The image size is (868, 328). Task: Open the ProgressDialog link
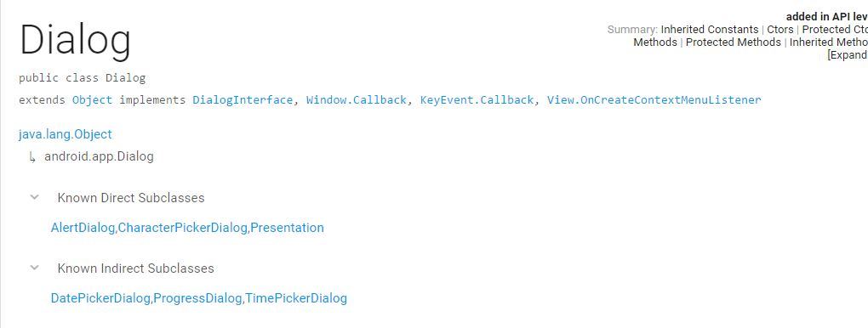tap(197, 299)
